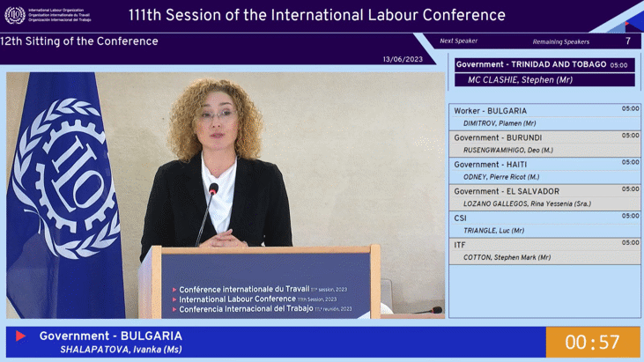Select the ITF speaker row

pyautogui.click(x=544, y=251)
